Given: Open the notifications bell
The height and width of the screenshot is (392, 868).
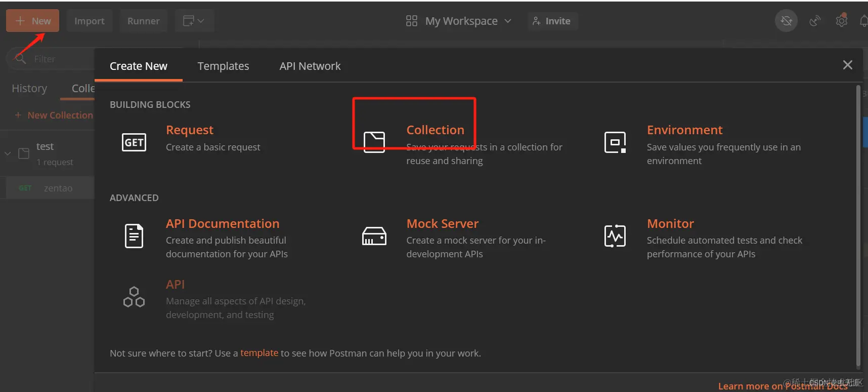Looking at the screenshot, I should tap(863, 21).
